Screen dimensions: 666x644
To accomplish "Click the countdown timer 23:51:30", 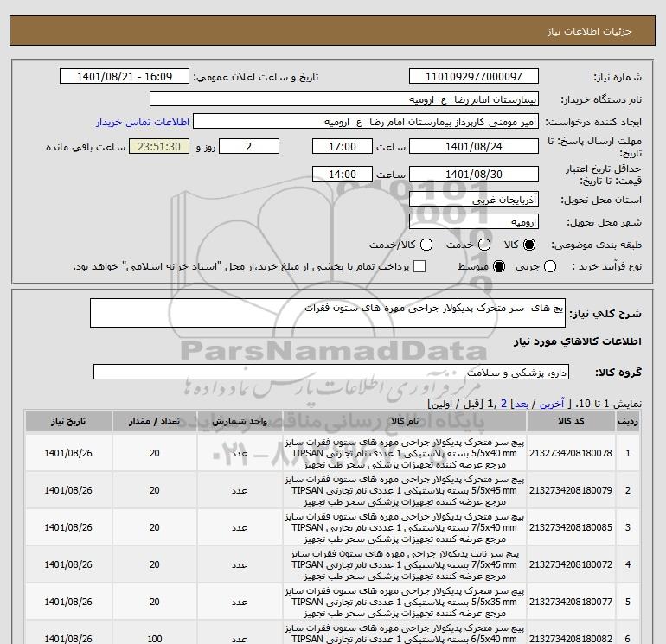I will (159, 146).
